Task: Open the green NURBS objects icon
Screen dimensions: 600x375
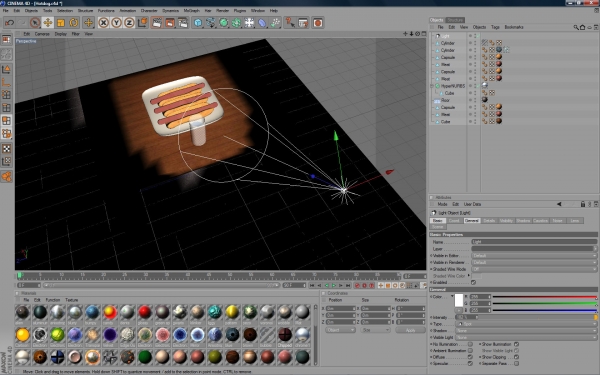Action: [x=224, y=23]
